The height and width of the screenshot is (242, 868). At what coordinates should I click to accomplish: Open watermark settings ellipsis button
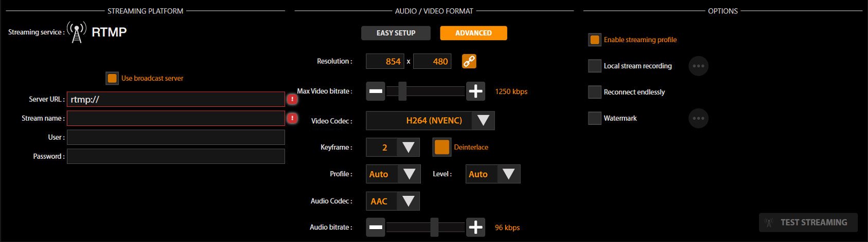[698, 118]
